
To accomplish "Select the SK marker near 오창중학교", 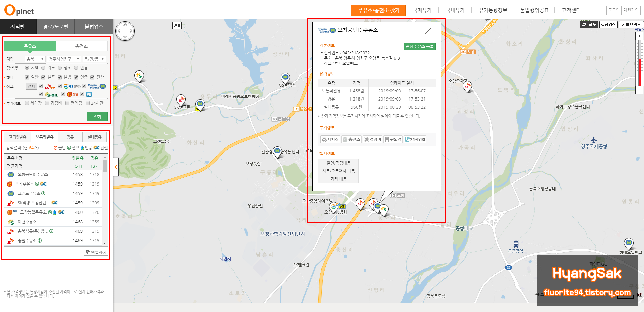I will 467,87.
